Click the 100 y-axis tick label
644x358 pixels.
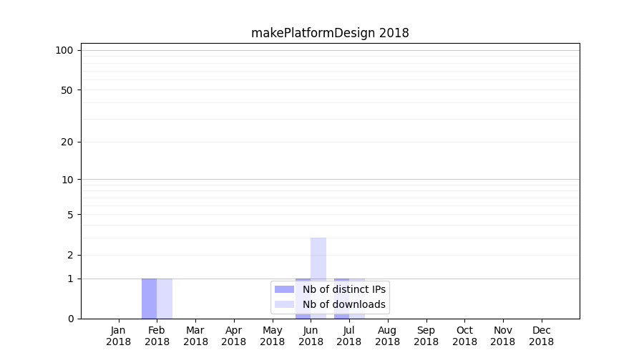(x=64, y=50)
